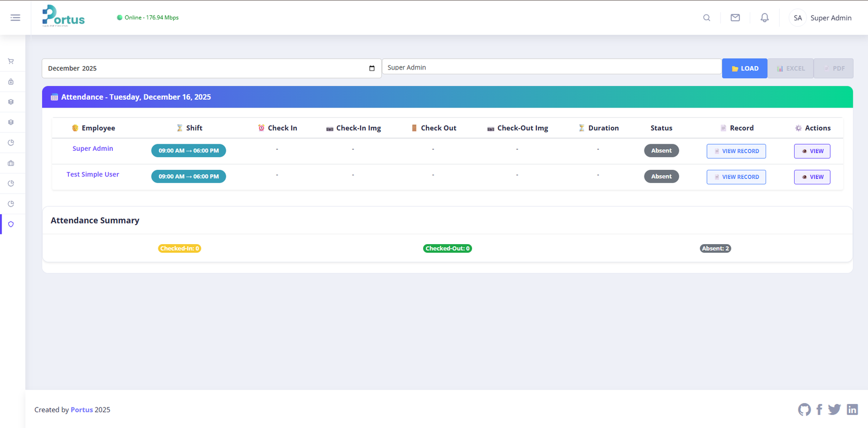Image resolution: width=868 pixels, height=428 pixels.
Task: Open the LinkedIn footer icon
Action: 852,410
